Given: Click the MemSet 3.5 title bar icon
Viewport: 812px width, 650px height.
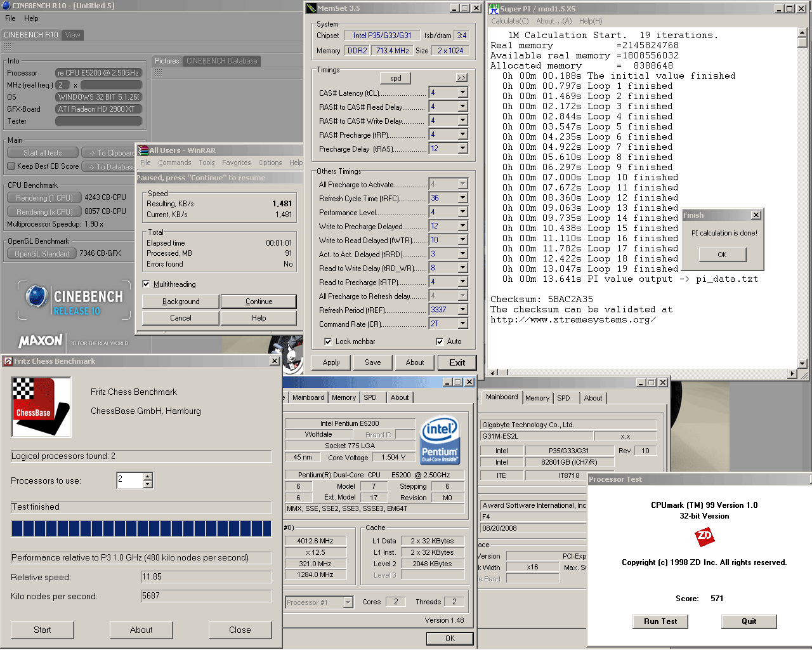Looking at the screenshot, I should (311, 8).
